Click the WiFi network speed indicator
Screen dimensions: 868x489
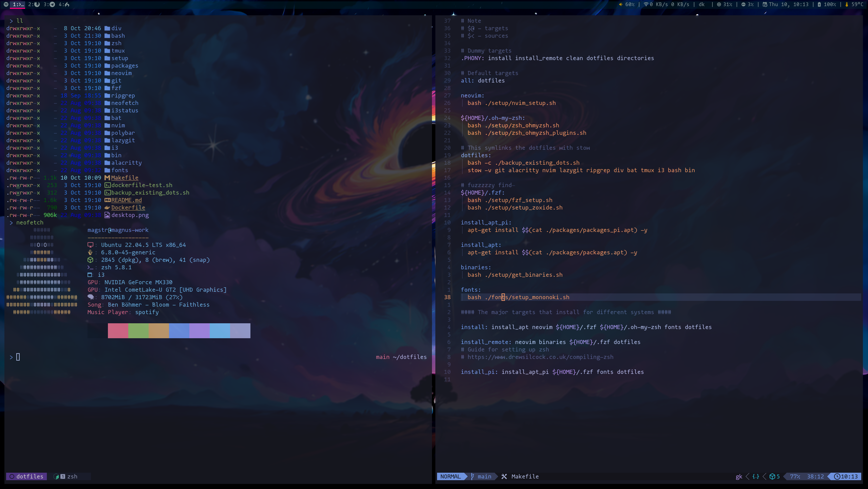coord(666,4)
